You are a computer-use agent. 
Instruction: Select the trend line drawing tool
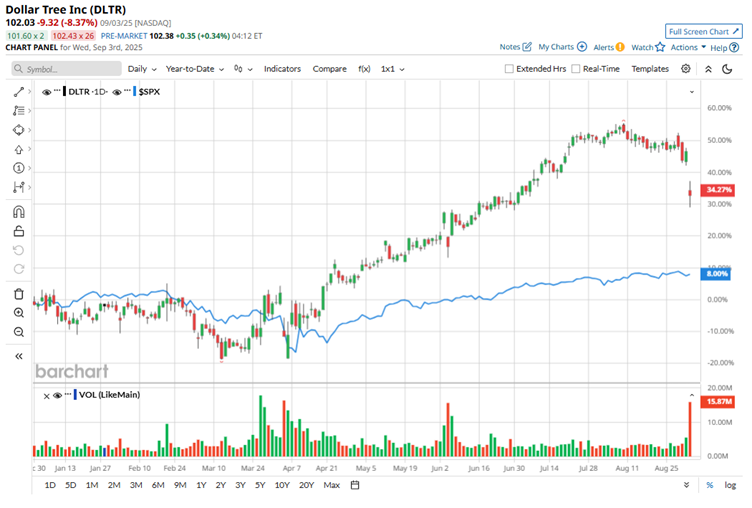(19, 92)
